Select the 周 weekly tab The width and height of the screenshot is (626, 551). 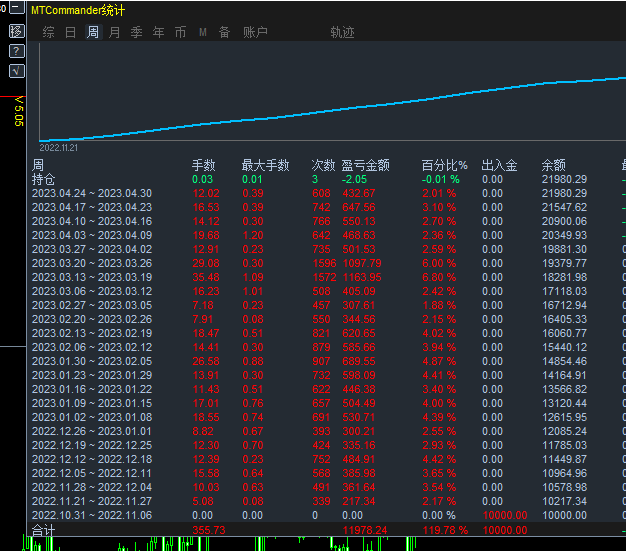pyautogui.click(x=93, y=32)
